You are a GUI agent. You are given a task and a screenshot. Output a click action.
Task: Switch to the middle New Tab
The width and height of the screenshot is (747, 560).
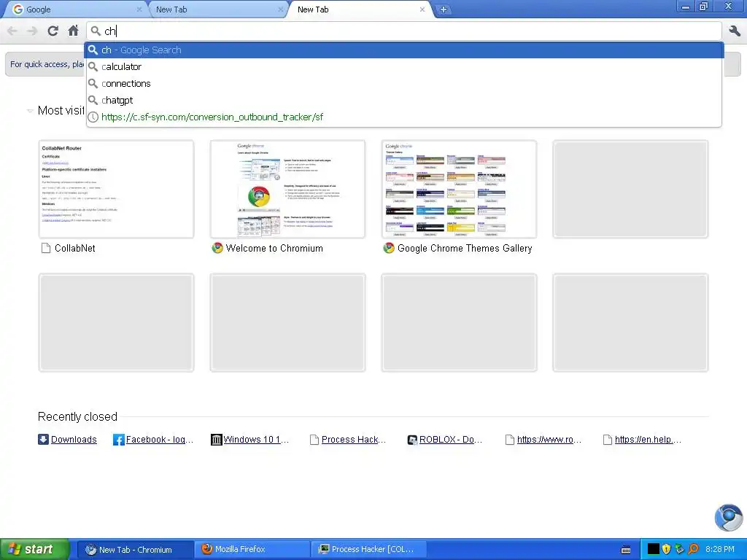click(217, 9)
